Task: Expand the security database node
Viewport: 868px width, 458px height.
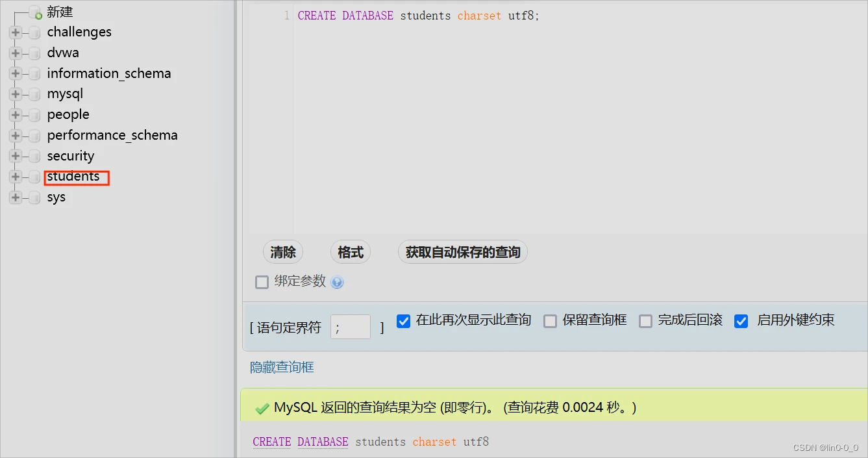Action: (16, 157)
